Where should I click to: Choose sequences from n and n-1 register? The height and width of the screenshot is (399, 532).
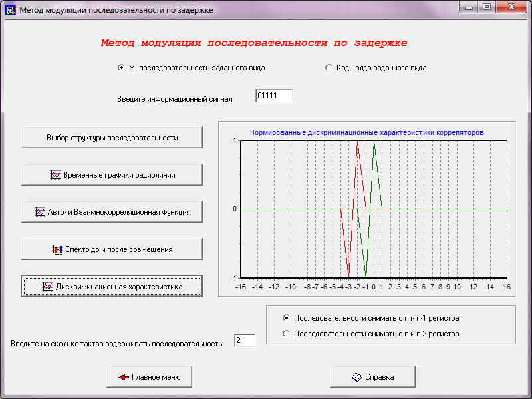pos(287,318)
